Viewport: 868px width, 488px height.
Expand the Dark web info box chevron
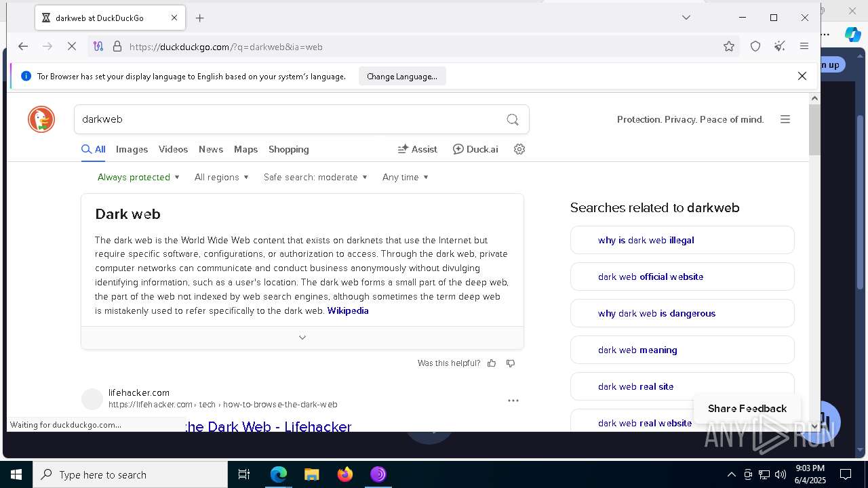pos(302,337)
